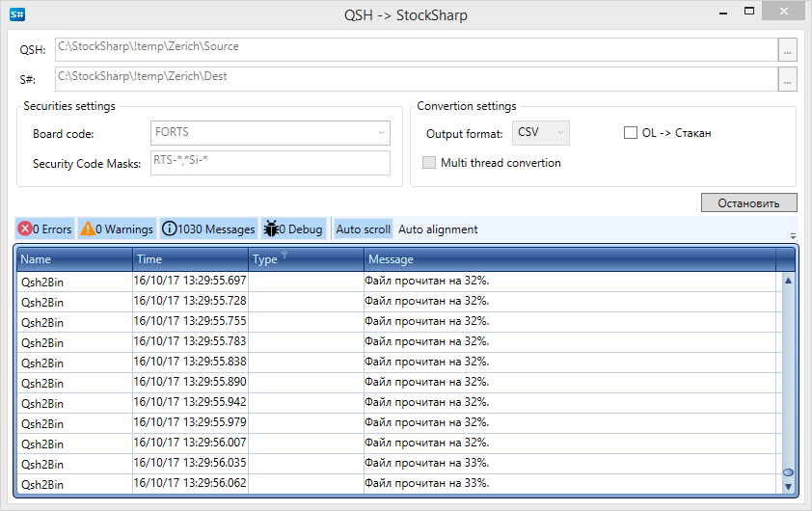Toggle Auto scroll
Viewport: 812px width, 511px height.
click(x=363, y=229)
